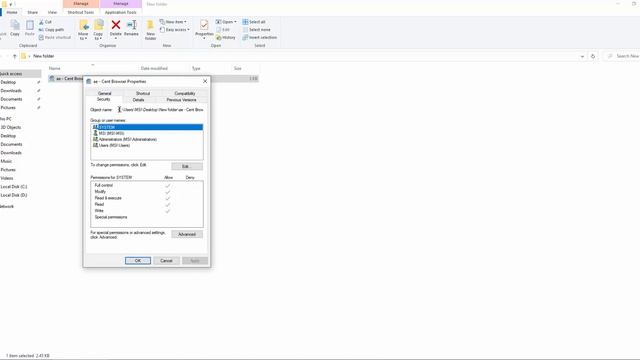This screenshot has width=640, height=360.
Task: Click Cancel in the Properties dialog
Action: click(x=167, y=260)
